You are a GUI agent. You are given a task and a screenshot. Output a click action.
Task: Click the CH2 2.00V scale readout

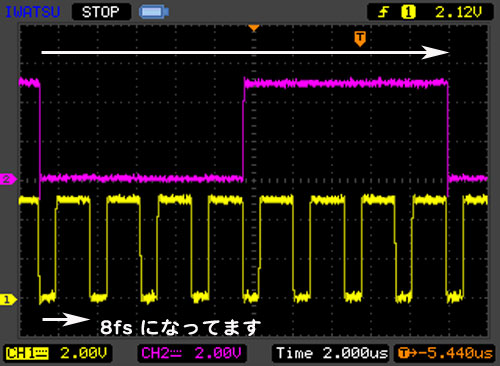click(191, 353)
